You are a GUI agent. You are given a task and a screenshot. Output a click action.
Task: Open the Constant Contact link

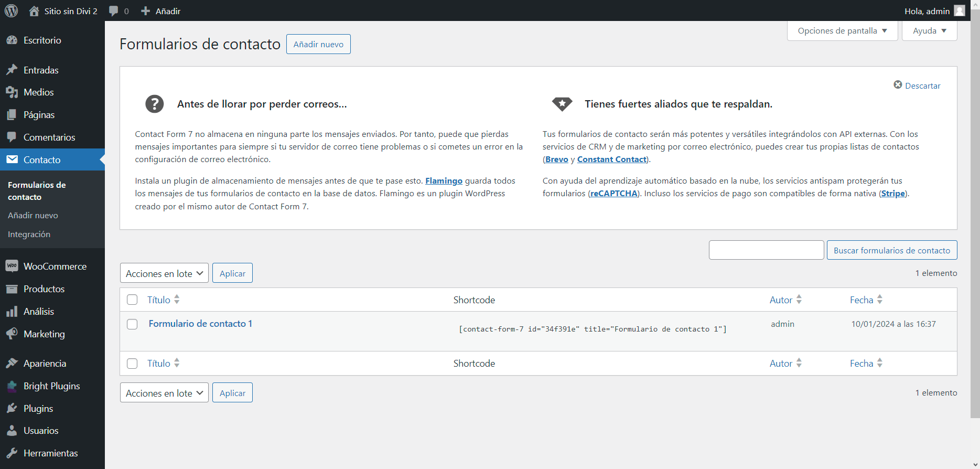[x=612, y=159]
